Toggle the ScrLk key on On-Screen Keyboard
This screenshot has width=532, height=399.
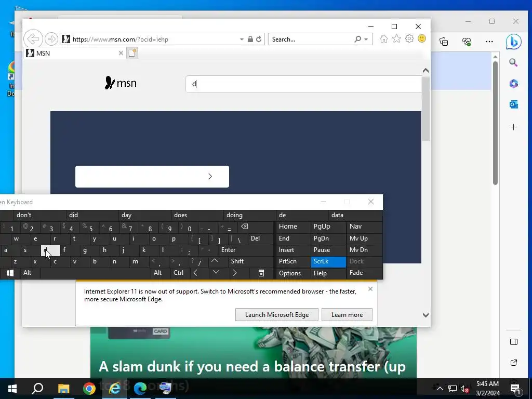pyautogui.click(x=328, y=262)
